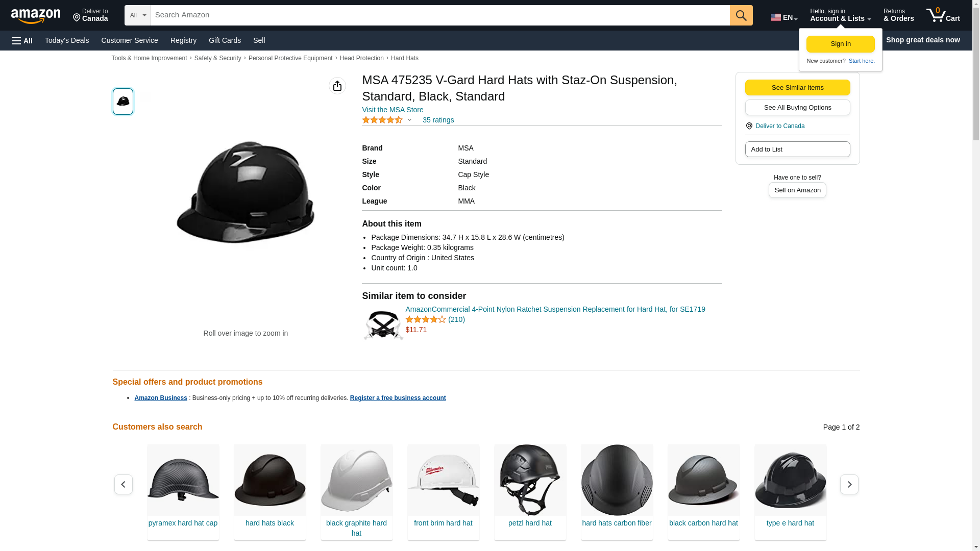Click the share icon above product image

[x=337, y=86]
